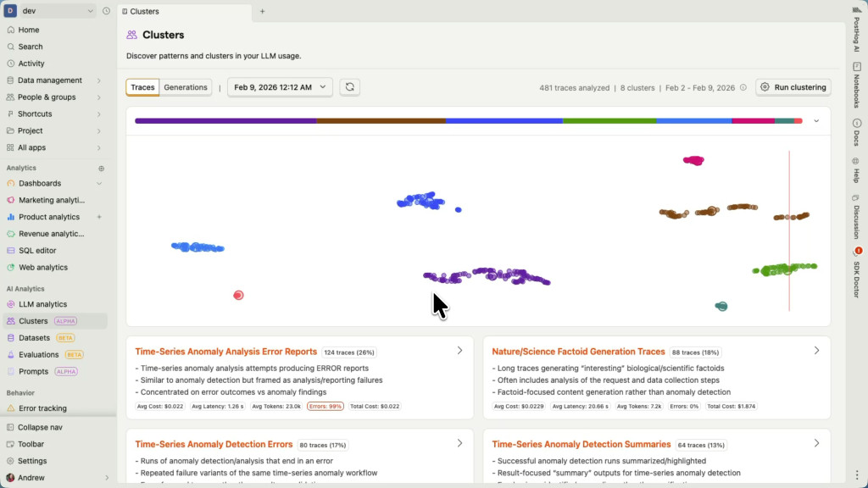The image size is (868, 488).
Task: Open Notebooks side panel
Action: (x=857, y=86)
